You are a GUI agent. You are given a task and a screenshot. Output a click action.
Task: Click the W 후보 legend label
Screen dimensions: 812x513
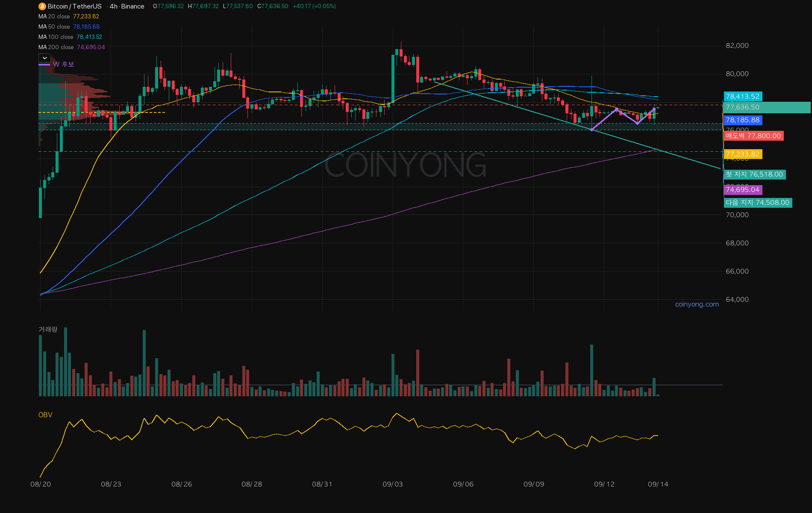(64, 65)
